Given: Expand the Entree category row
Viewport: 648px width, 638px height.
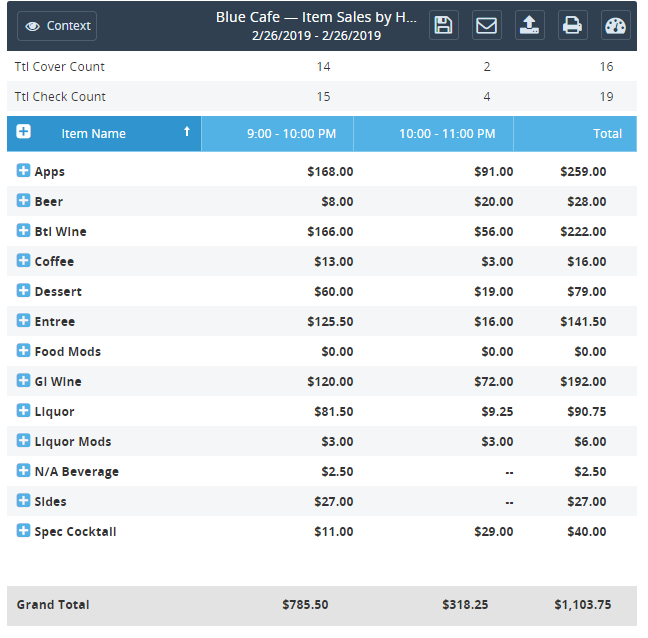Looking at the screenshot, I should [x=24, y=321].
